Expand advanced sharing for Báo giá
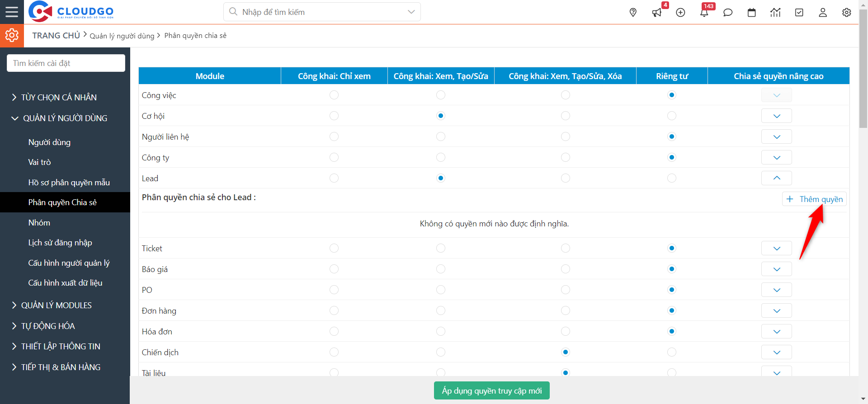 click(777, 269)
